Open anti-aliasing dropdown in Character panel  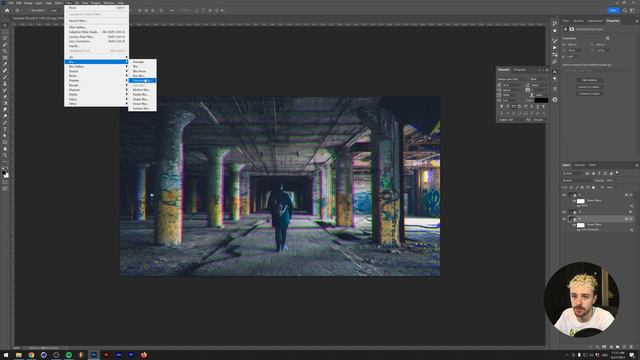[x=540, y=120]
